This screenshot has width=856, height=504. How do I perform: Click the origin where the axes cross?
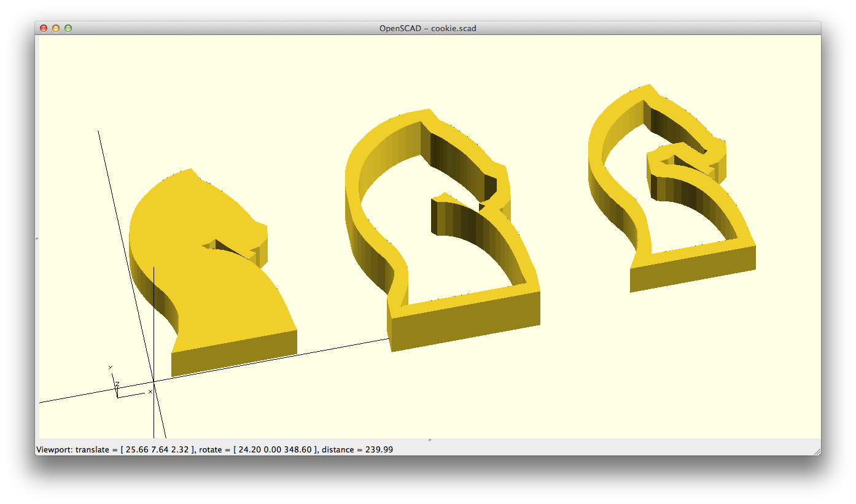[154, 382]
